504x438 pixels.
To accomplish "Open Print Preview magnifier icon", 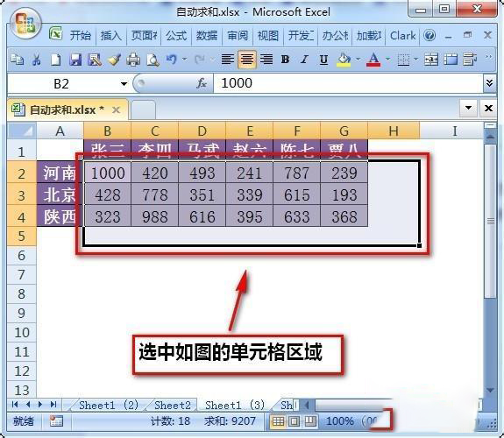I will pos(153,60).
